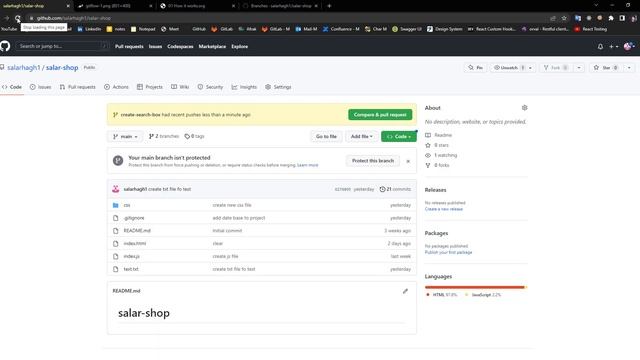Viewport: 640px width, 360px height.
Task: Dismiss the branch protection notice
Action: (x=408, y=161)
